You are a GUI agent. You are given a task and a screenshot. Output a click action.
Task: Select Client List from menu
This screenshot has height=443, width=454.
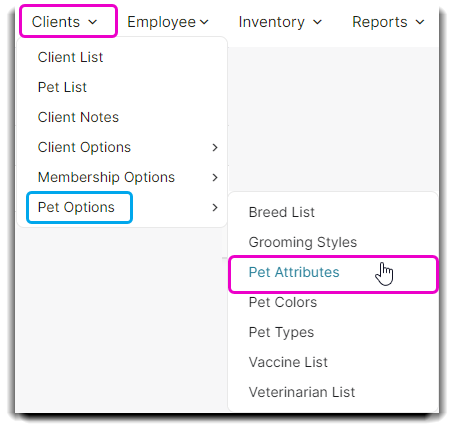coord(122,57)
